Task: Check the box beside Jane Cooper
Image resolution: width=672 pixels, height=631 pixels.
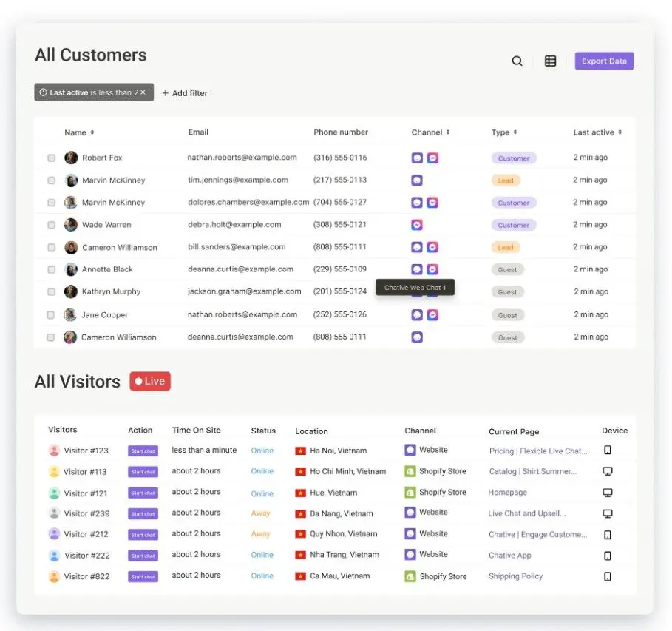Action: 50,315
